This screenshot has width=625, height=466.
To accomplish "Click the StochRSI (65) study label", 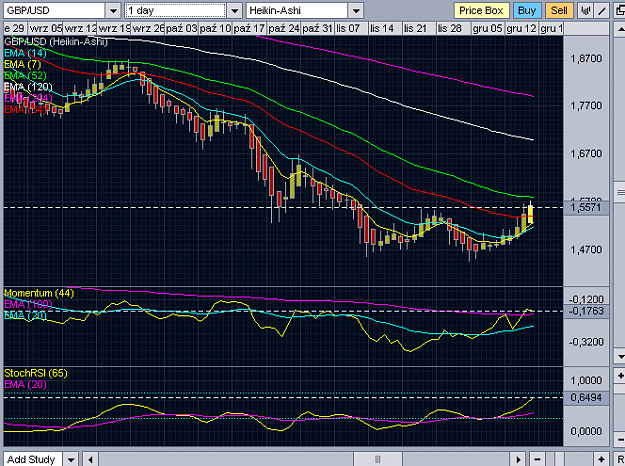I will [x=36, y=373].
